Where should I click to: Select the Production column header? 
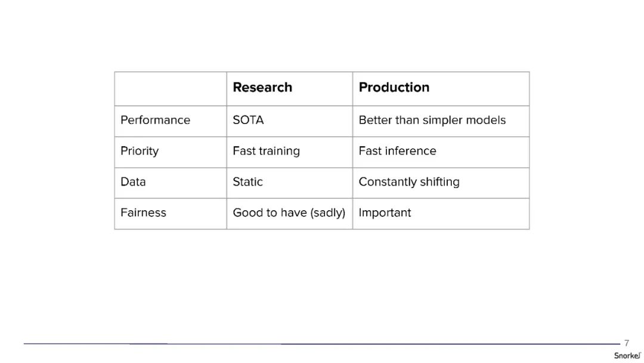394,88
